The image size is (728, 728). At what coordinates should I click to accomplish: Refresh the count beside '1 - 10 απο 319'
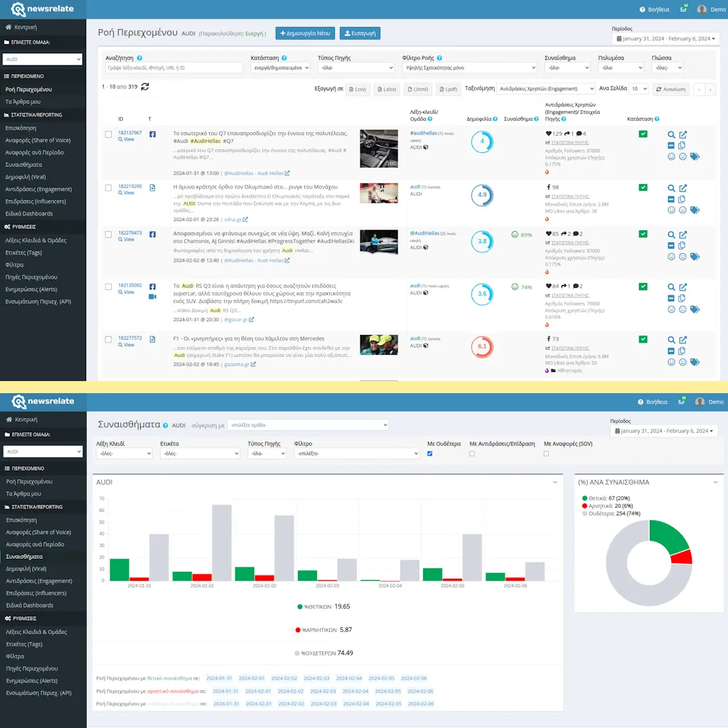pyautogui.click(x=145, y=87)
